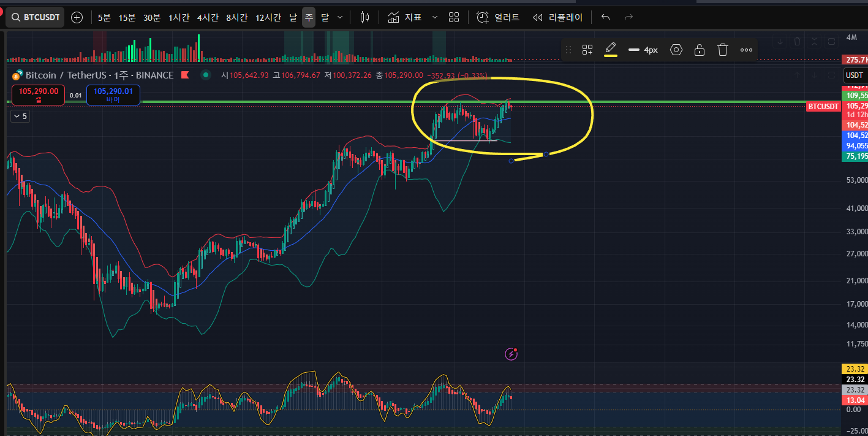Open drawing settings hexagon icon
The image size is (868, 436).
676,50
